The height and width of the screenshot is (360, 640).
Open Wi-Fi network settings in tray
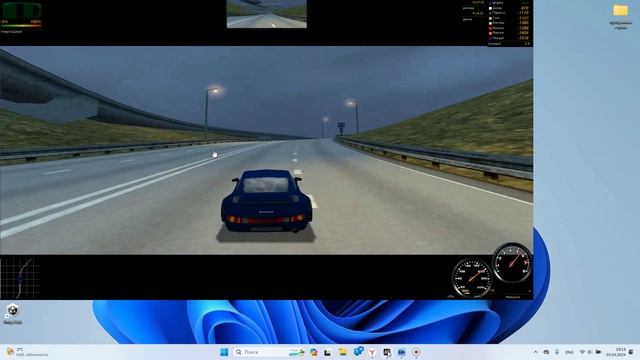coord(582,352)
